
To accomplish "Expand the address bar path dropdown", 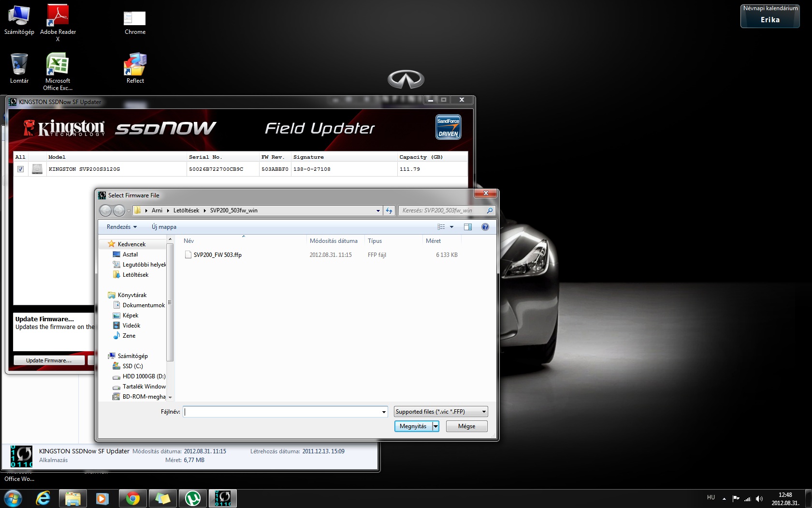I will pos(378,210).
